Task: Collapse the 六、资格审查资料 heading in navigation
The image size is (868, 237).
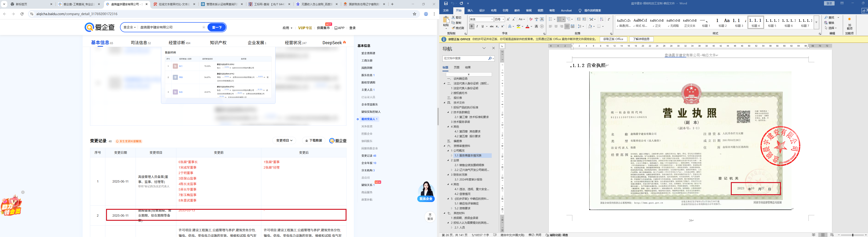Action: tap(445, 146)
